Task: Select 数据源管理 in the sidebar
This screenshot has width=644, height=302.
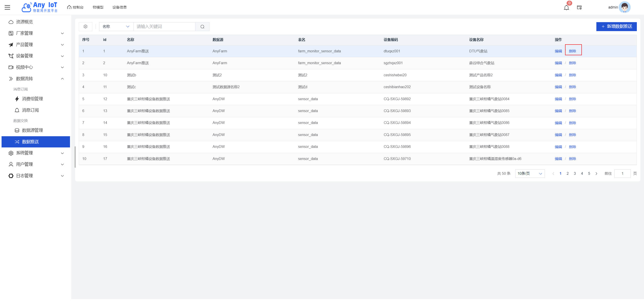Action: pos(32,130)
